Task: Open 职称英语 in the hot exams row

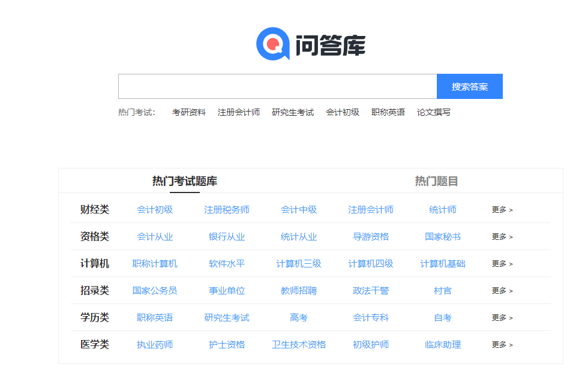Action: pos(388,112)
